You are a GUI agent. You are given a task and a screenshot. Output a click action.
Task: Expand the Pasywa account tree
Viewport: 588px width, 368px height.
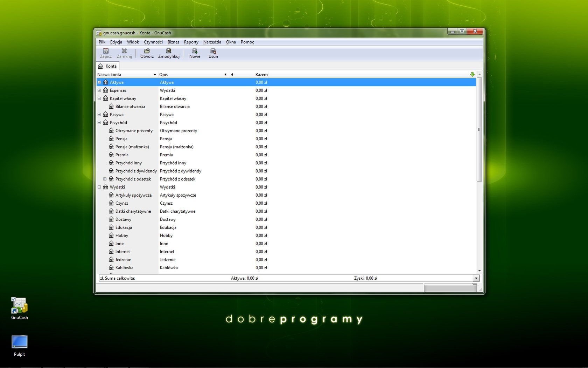point(99,115)
